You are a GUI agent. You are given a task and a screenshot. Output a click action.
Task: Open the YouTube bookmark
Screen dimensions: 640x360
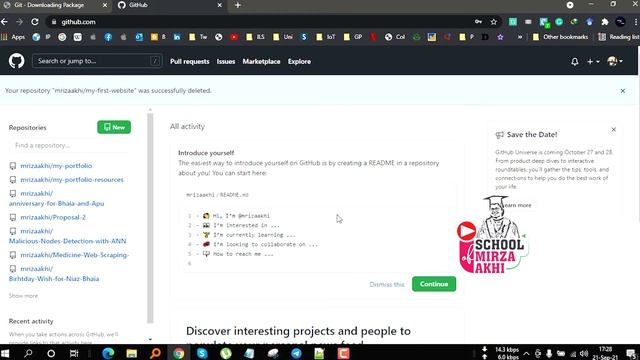click(x=234, y=37)
